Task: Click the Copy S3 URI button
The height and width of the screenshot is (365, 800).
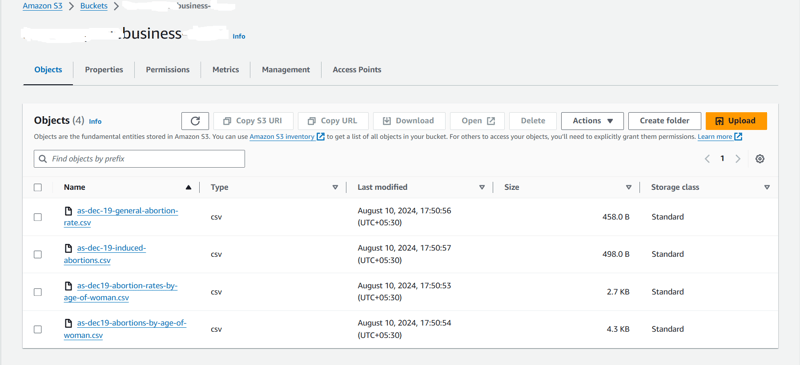Action: (x=254, y=121)
